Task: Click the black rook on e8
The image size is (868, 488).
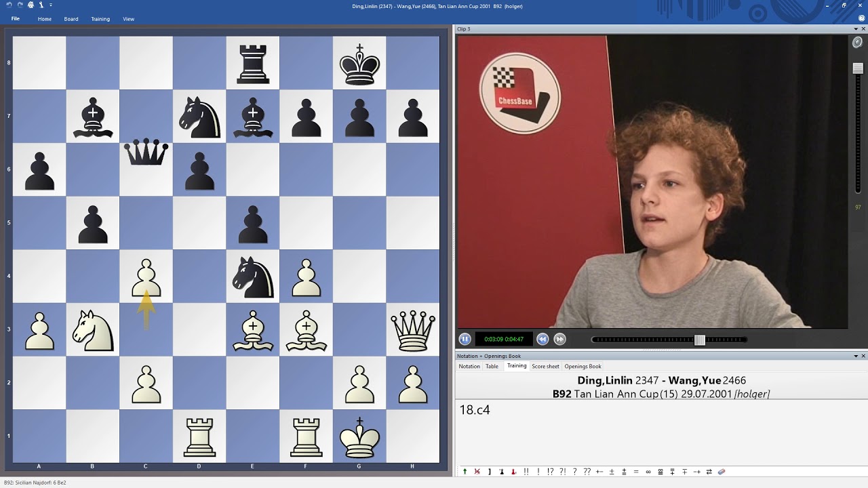Action: tap(252, 63)
